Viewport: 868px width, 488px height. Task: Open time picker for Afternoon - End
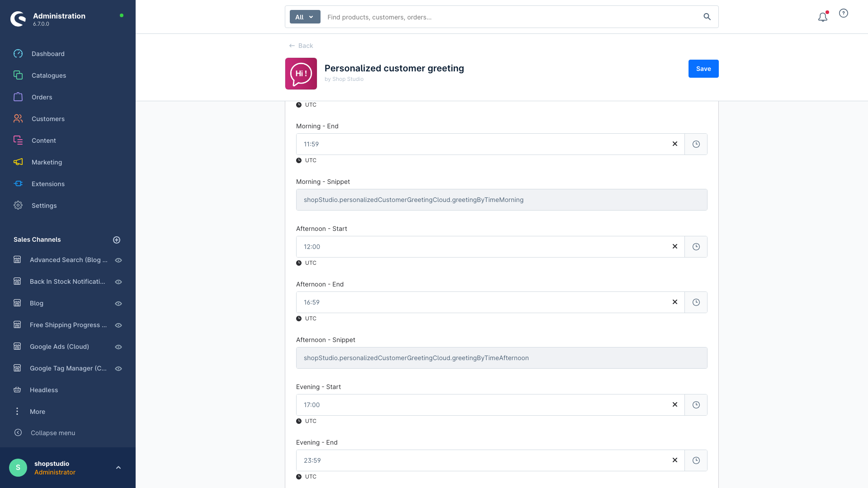[696, 302]
